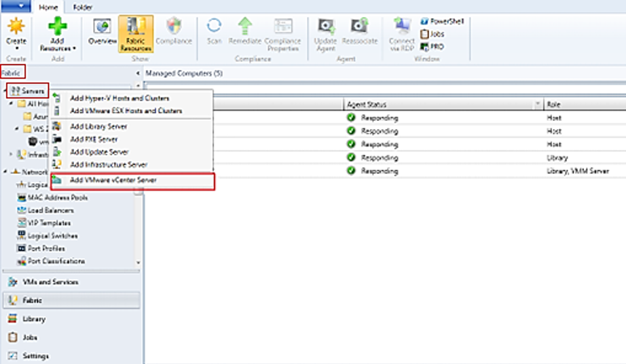Show the Jobs window from ribbon

coord(433,34)
